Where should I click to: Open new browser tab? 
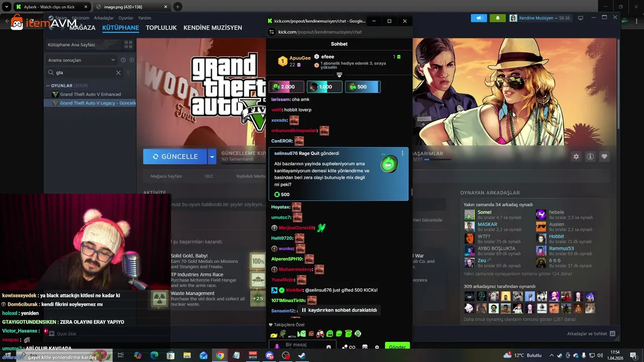pos(178,7)
